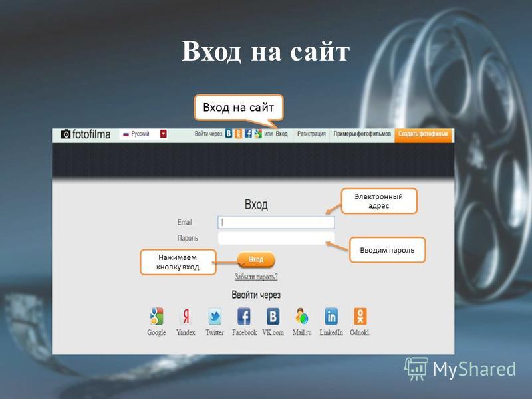Log in with the VK.com icon
The image size is (532, 399).
[273, 317]
